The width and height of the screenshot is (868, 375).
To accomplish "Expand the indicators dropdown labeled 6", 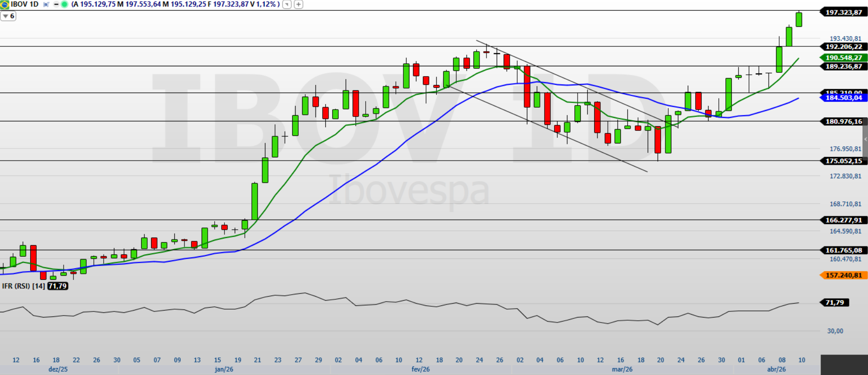I will 8,16.
